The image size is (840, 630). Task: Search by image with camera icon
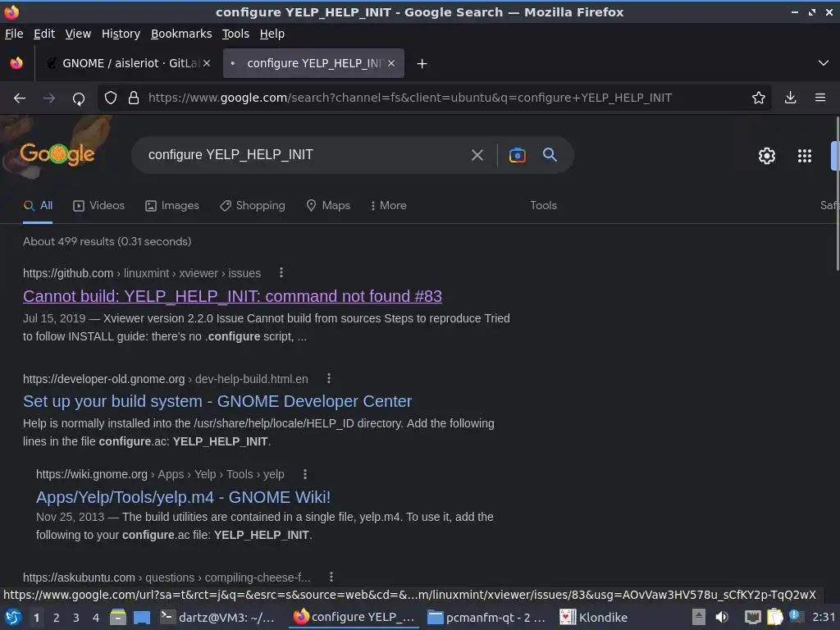tap(517, 155)
